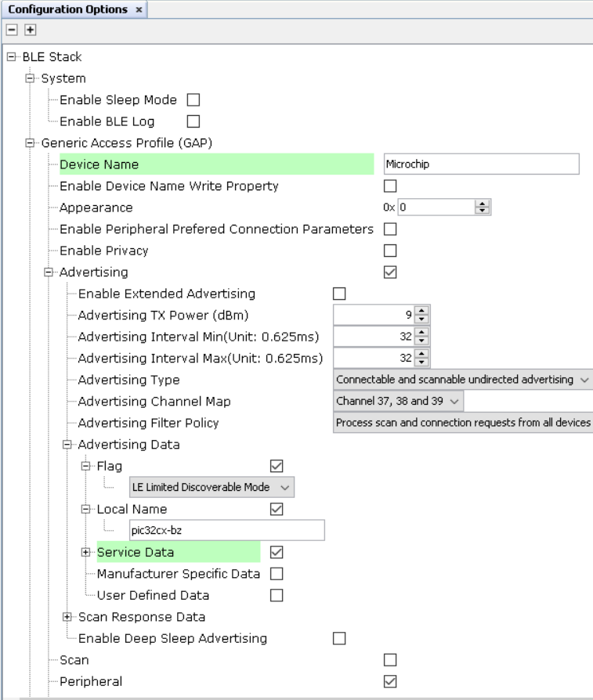Image resolution: width=593 pixels, height=700 pixels.
Task: Enable Extended Advertising checkbox
Action: [x=339, y=294]
